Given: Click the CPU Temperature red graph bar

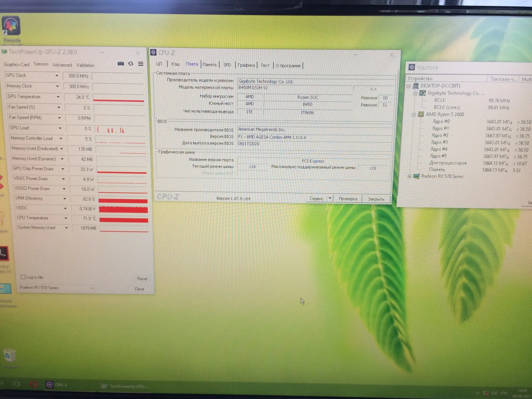Looking at the screenshot, I should point(124,220).
